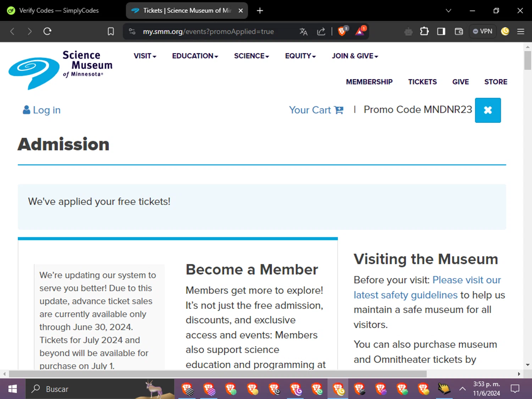Viewport: 532px width, 399px height.
Task: Click the Visiting the Museum heading
Action: (426, 259)
